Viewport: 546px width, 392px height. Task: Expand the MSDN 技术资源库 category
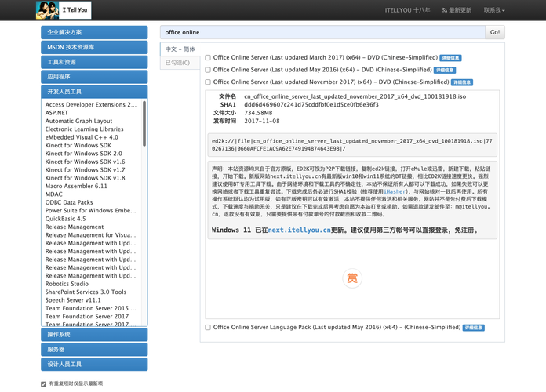[94, 47]
